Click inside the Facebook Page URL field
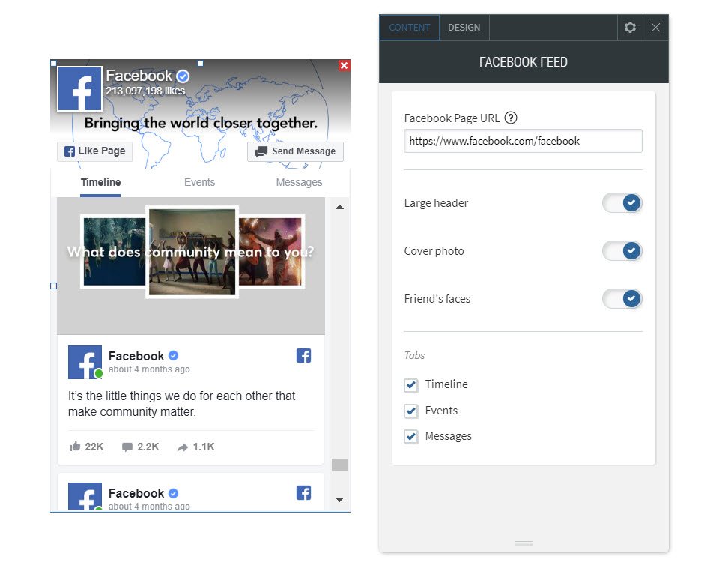The height and width of the screenshot is (586, 728). click(x=523, y=141)
